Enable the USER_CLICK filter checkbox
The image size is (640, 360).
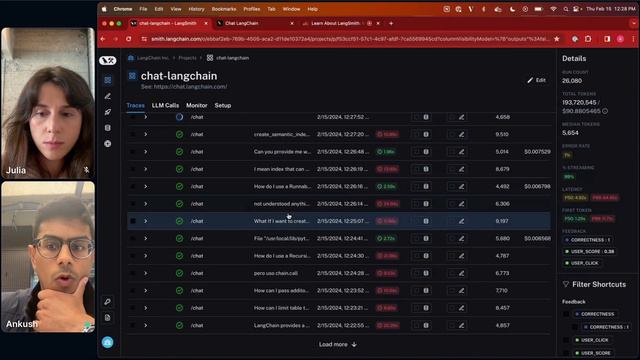566,340
